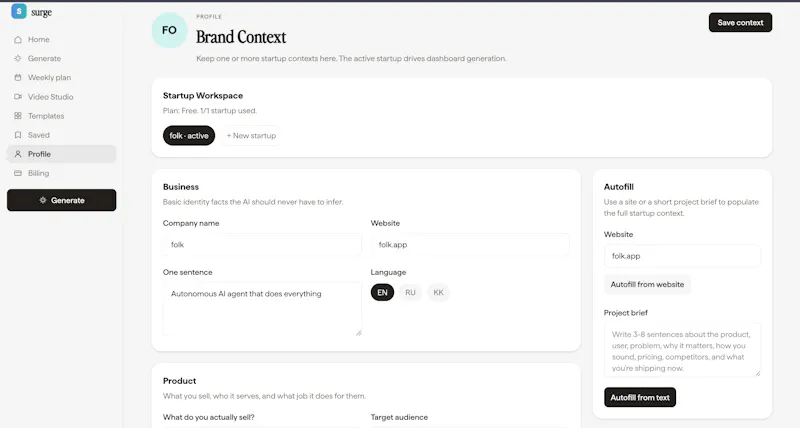Click the Company name input field
The image size is (800, 428).
point(262,245)
